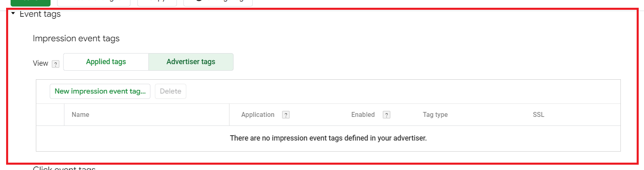Click the help icon next to View
644x170 pixels.
(x=56, y=64)
